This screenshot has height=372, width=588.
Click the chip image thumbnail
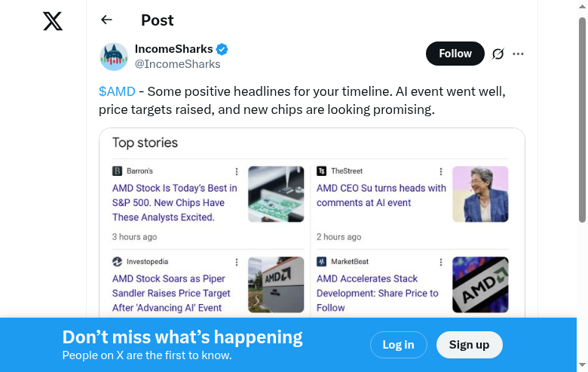tap(276, 194)
